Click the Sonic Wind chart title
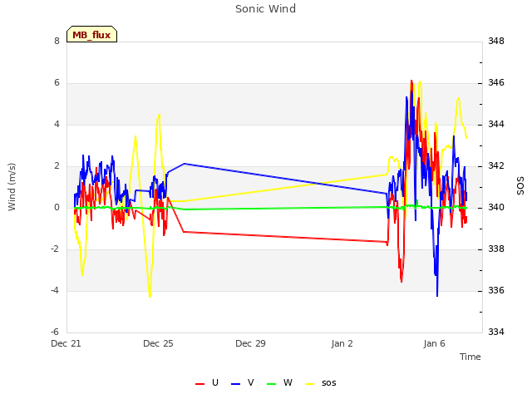This screenshot has height=399, width=532. coord(266,9)
